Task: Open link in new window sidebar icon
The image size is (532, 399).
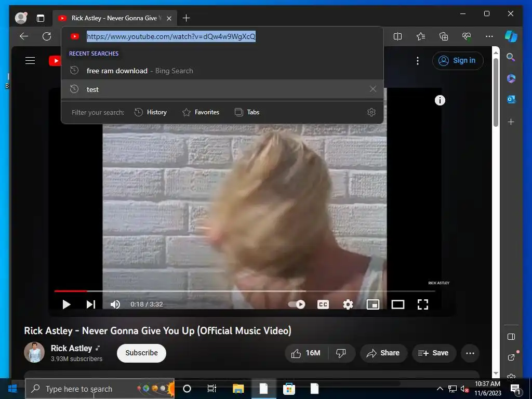Action: pyautogui.click(x=511, y=357)
